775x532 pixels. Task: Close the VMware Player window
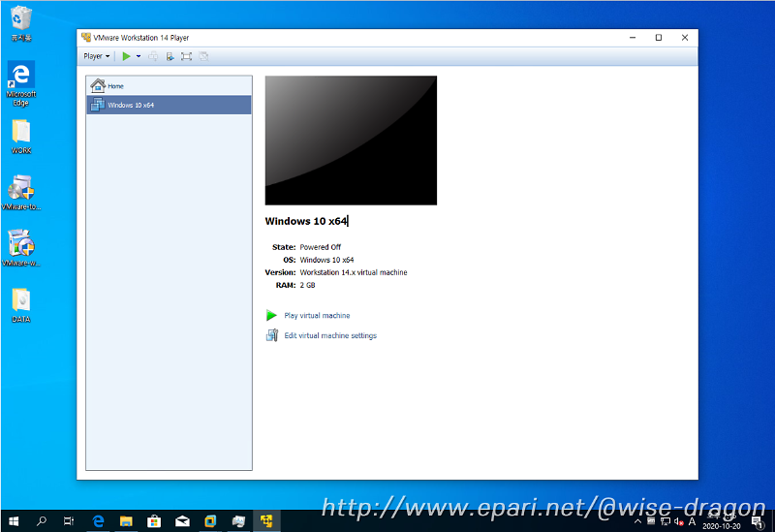click(685, 38)
